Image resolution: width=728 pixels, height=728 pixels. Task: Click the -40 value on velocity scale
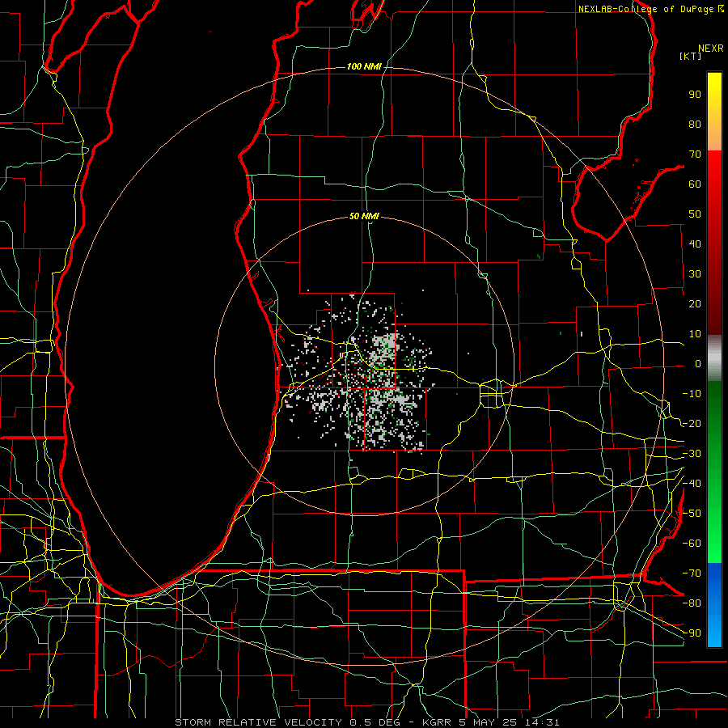[x=692, y=484]
